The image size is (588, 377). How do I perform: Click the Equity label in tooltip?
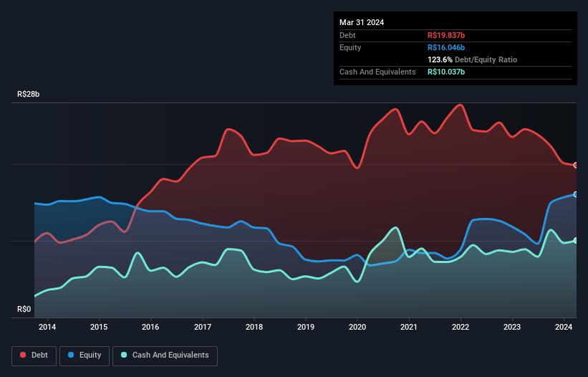350,47
